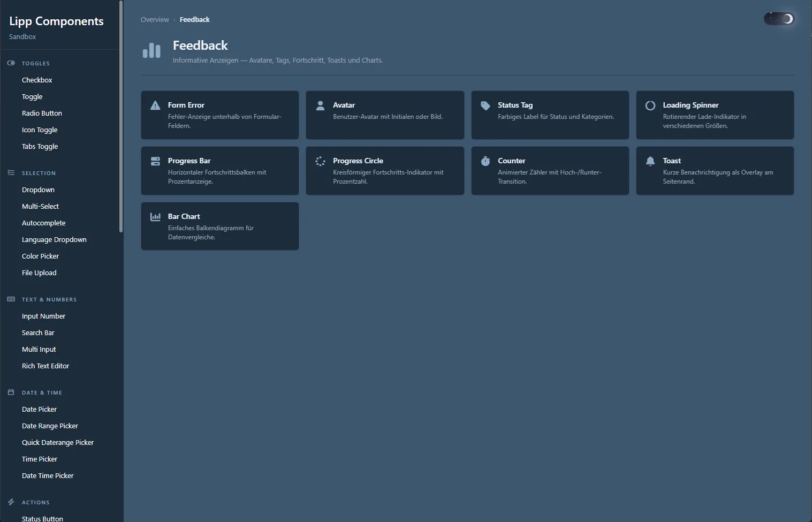The width and height of the screenshot is (812, 522).
Task: Open Tabs Toggle in the sidebar
Action: point(40,146)
